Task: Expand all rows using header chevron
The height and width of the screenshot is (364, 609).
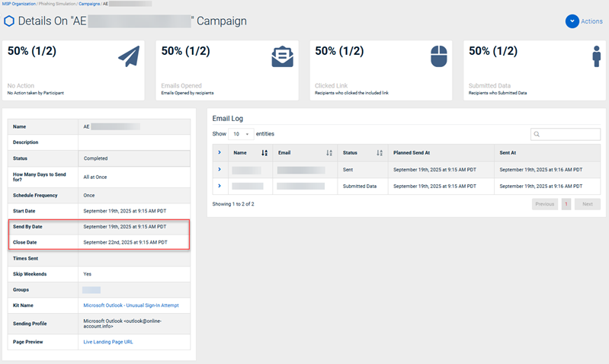Action: (220, 153)
